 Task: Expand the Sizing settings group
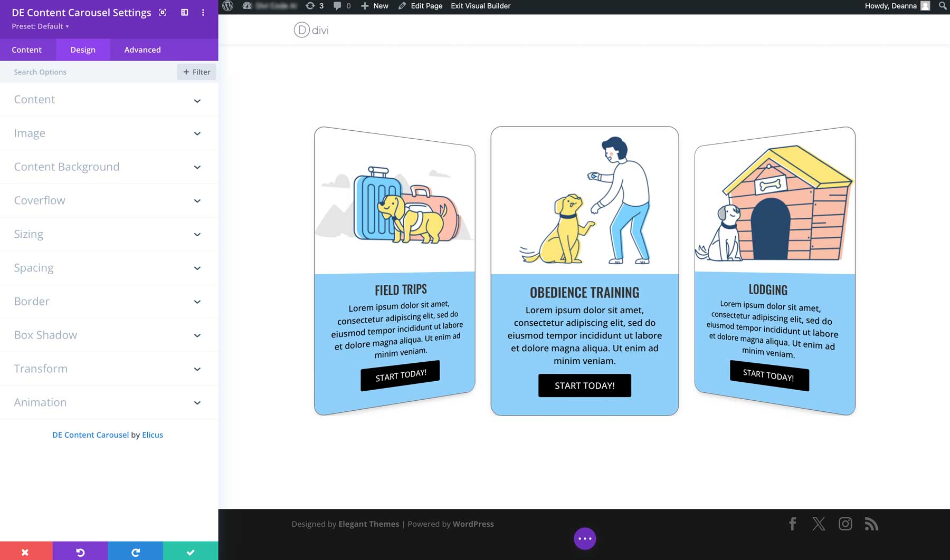click(x=109, y=234)
